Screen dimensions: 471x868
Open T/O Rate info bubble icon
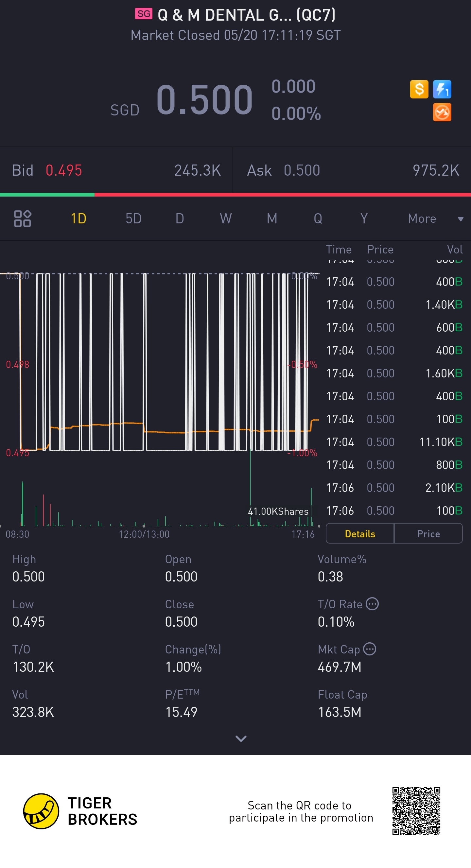pos(372,604)
